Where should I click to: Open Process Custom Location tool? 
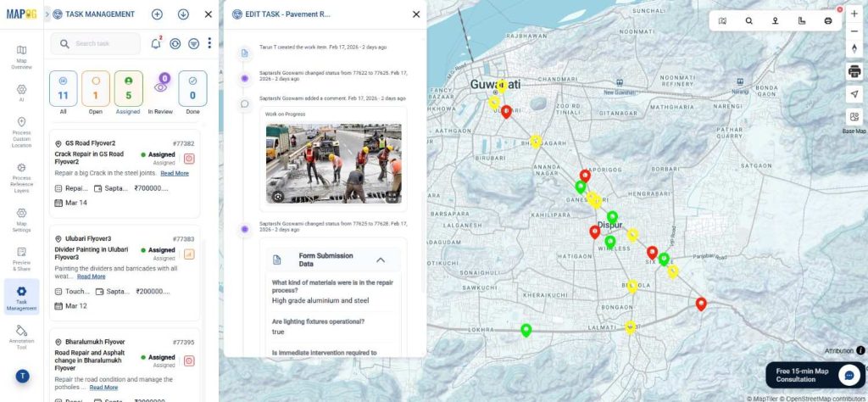[21, 132]
